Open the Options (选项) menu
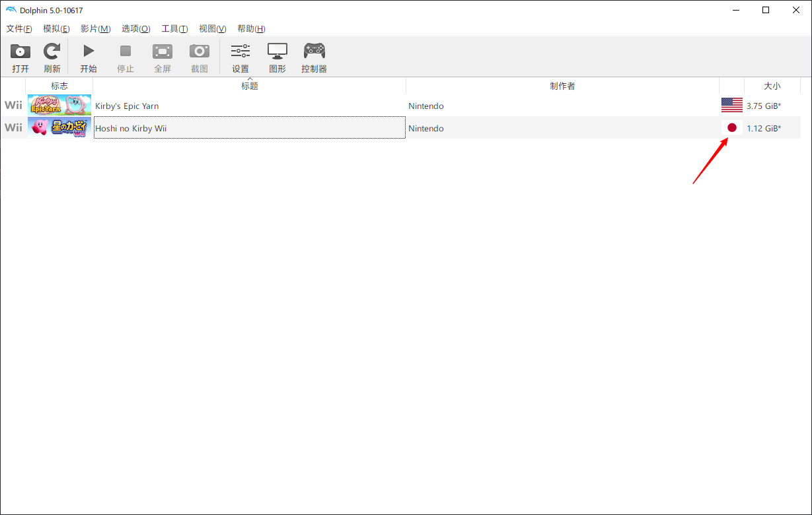The image size is (812, 515). (x=135, y=28)
